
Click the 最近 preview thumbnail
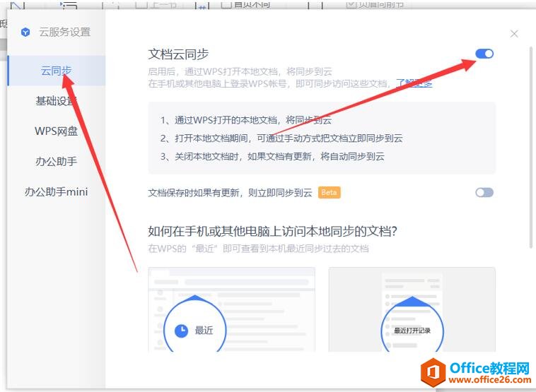[x=232, y=309]
